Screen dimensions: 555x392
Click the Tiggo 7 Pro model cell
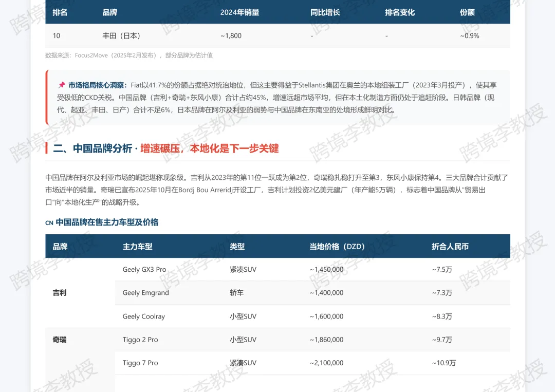coord(140,363)
